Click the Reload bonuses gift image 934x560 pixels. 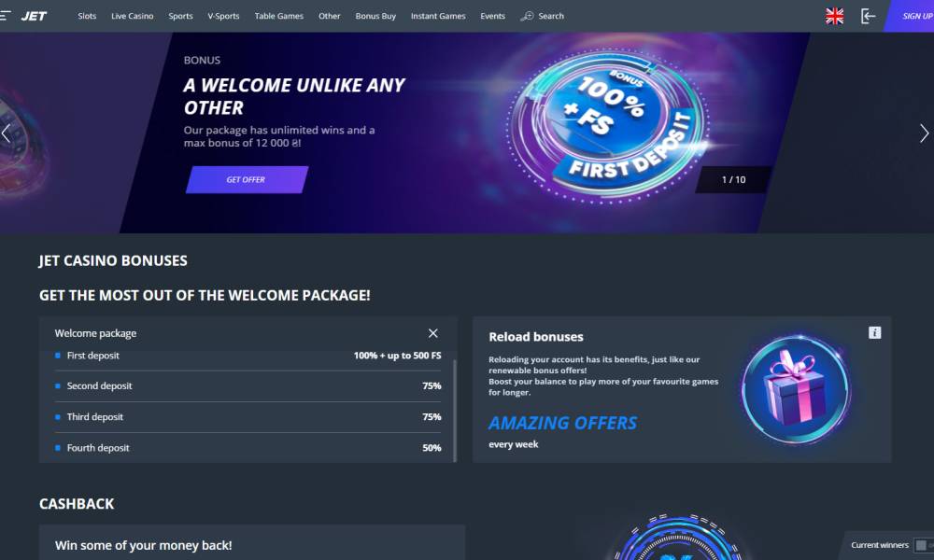point(796,389)
